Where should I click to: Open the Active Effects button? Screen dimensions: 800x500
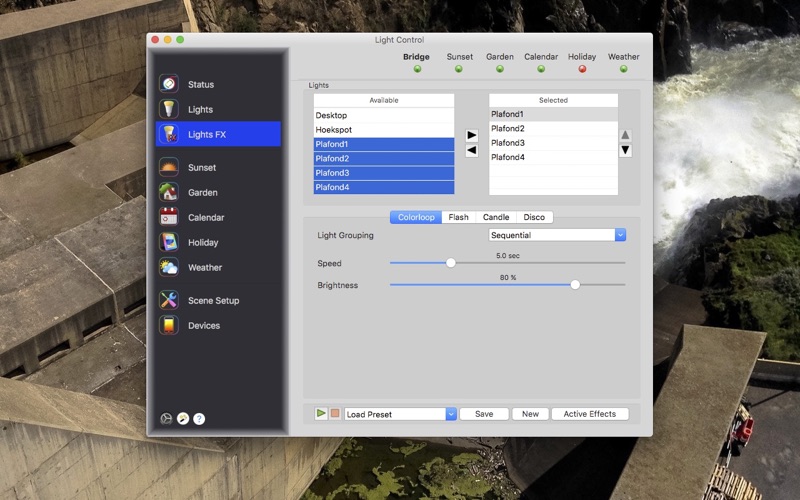[590, 414]
